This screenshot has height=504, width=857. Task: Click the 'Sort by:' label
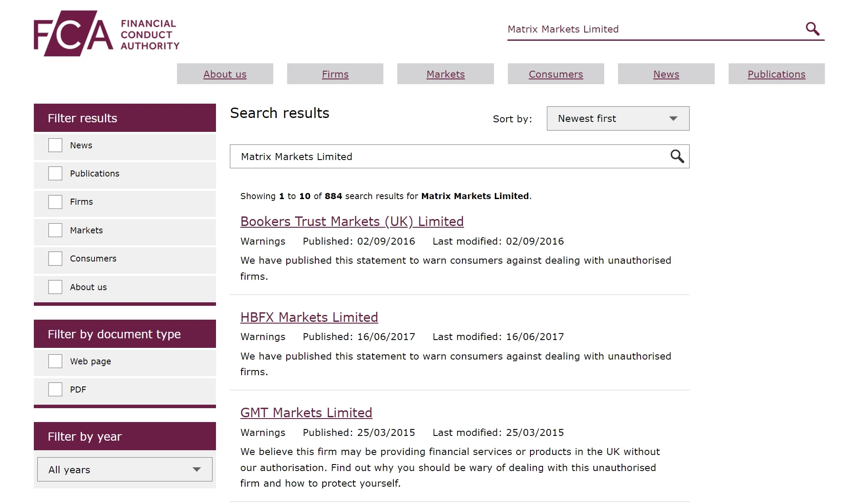(512, 119)
